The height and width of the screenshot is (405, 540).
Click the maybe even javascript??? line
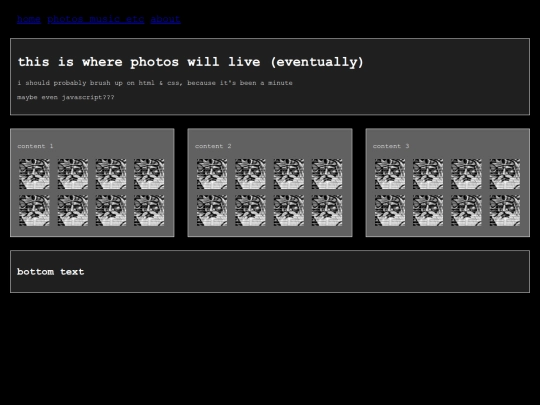[66, 97]
